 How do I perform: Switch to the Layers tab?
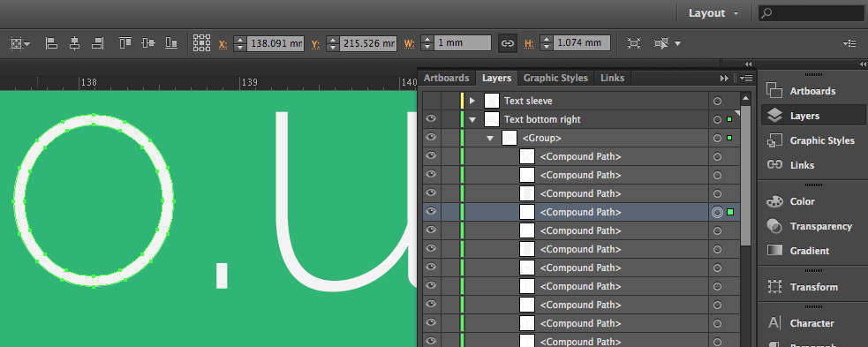point(496,78)
